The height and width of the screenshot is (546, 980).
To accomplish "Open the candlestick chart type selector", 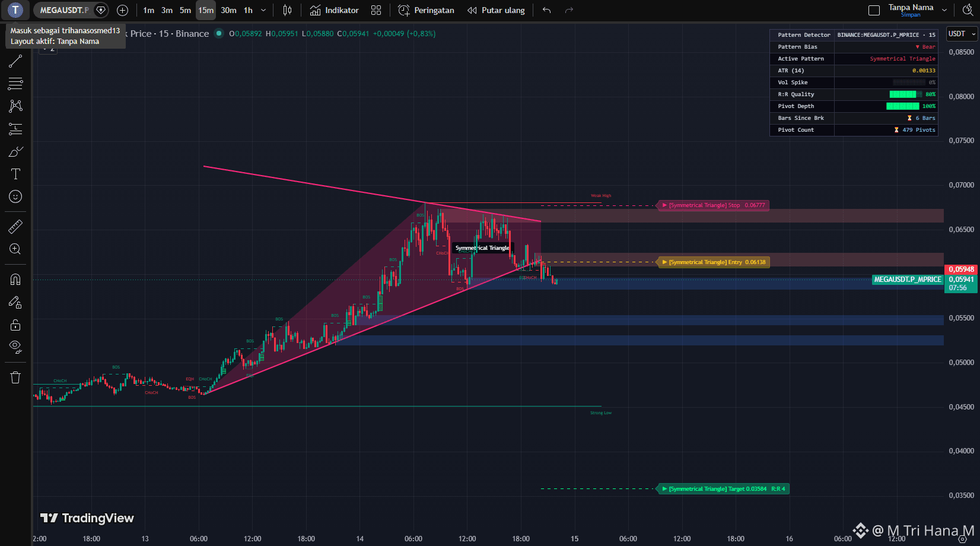I will click(x=288, y=10).
